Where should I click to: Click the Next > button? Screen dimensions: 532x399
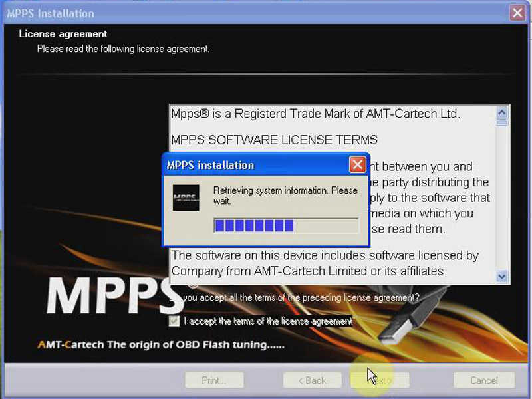pyautogui.click(x=380, y=380)
